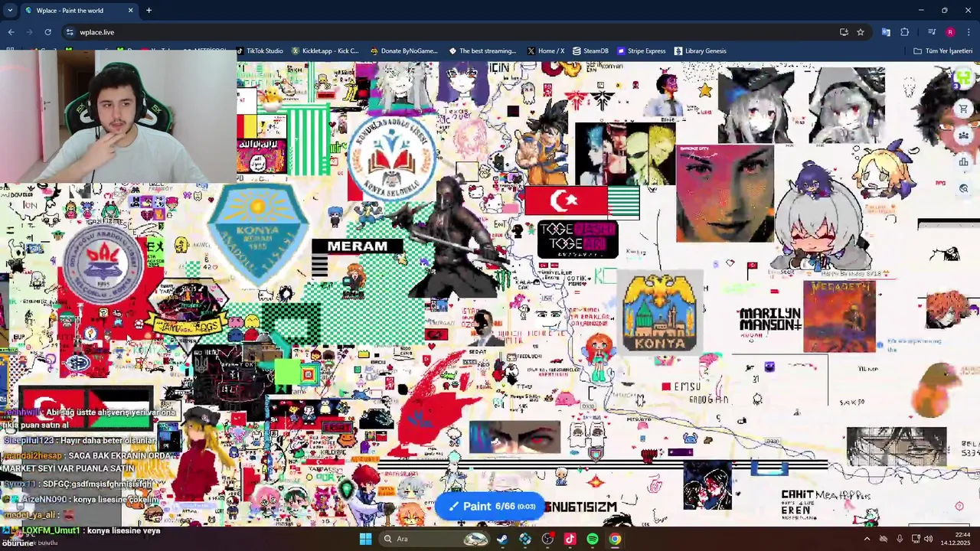The height and width of the screenshot is (551, 980).
Task: Switch to Chrome in the taskbar
Action: pyautogui.click(x=615, y=539)
